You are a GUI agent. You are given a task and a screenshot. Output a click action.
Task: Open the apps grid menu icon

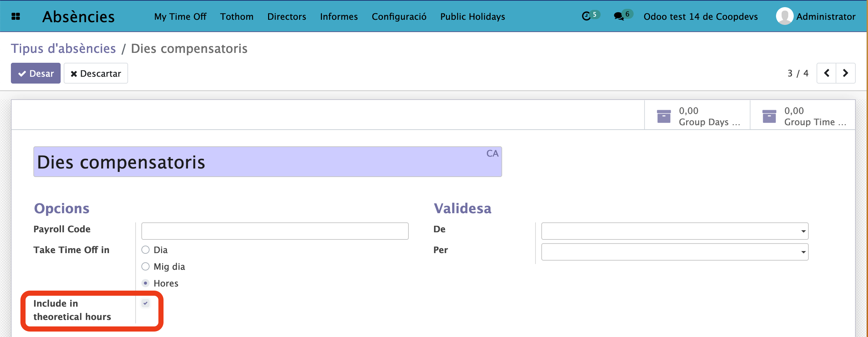pyautogui.click(x=16, y=16)
